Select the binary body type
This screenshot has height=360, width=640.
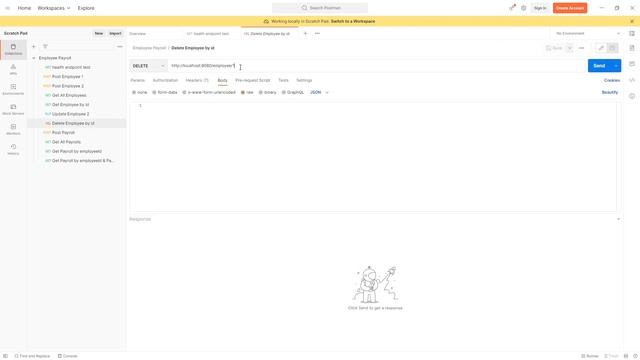pyautogui.click(x=268, y=93)
